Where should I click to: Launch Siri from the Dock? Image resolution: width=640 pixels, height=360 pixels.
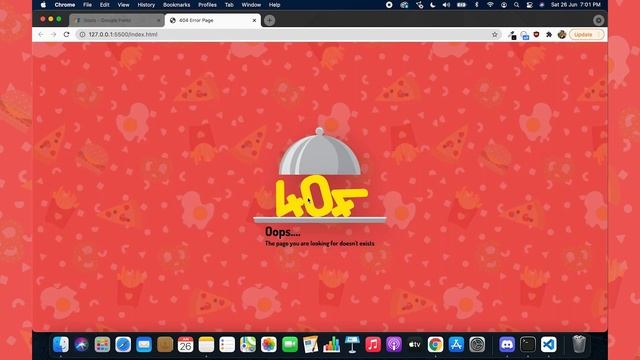(82, 344)
